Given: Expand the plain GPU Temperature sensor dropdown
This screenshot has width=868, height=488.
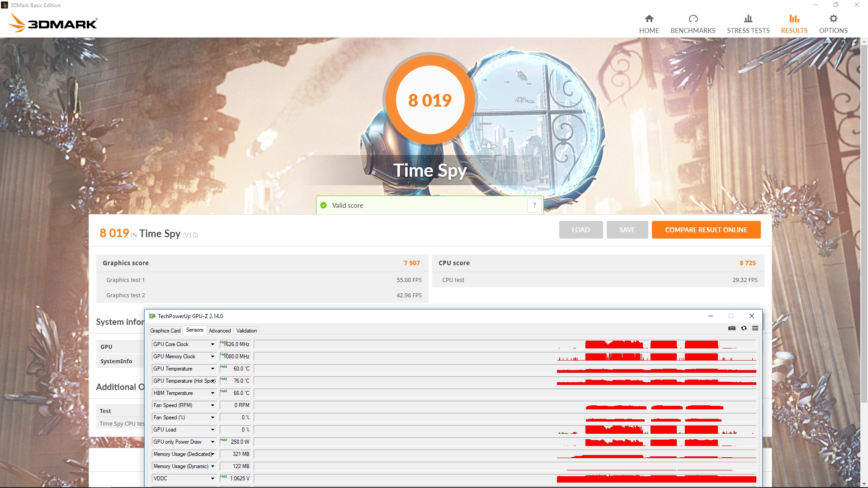Looking at the screenshot, I should coord(212,369).
